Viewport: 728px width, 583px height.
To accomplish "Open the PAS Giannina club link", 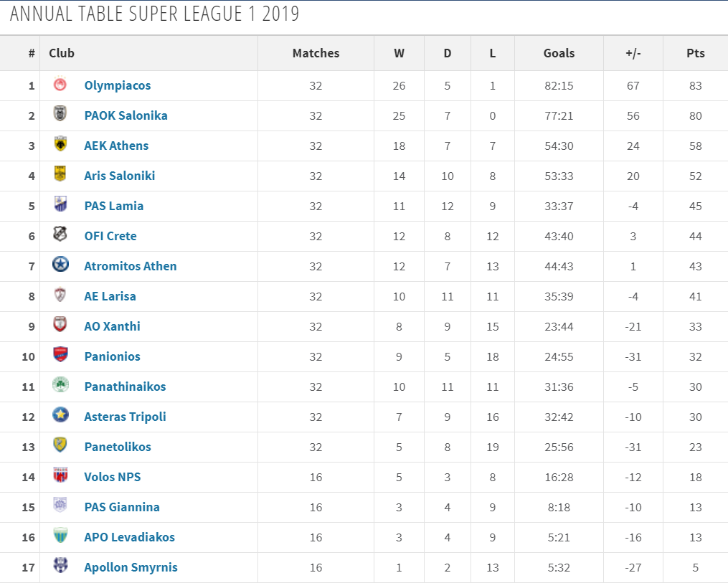I will [122, 507].
